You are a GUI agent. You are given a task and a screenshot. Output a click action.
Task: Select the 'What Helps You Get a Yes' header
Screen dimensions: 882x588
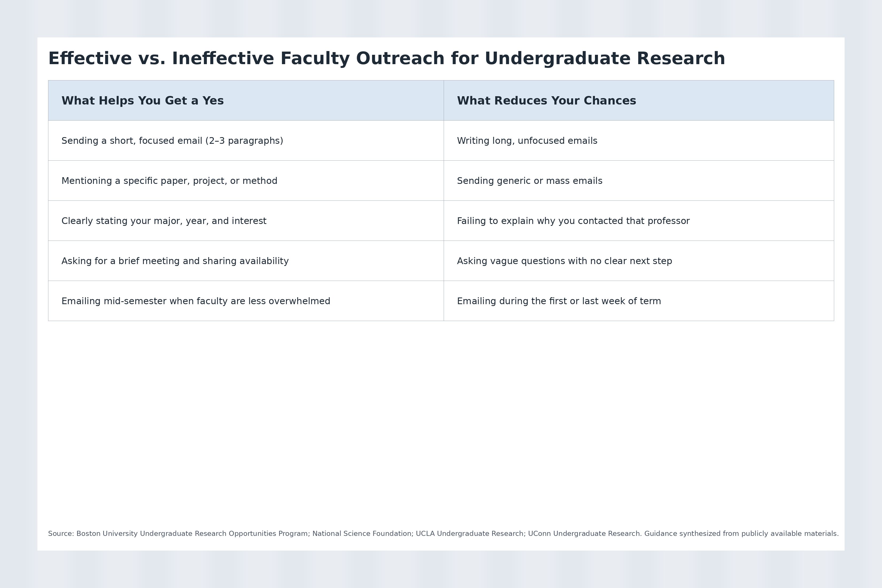[x=142, y=101]
